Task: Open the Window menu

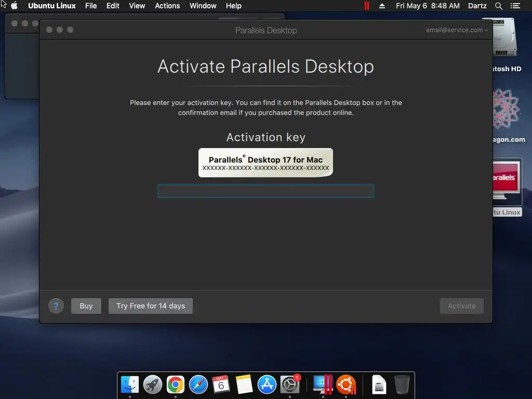Action: pos(203,6)
